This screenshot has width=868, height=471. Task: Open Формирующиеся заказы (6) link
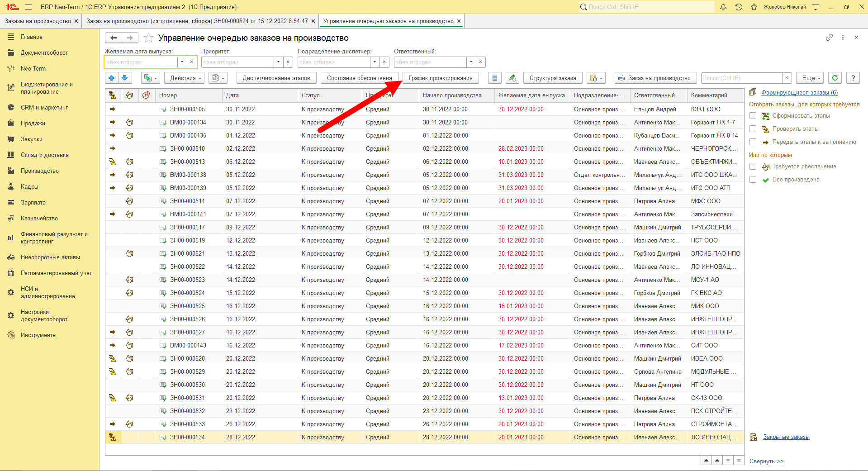[799, 92]
